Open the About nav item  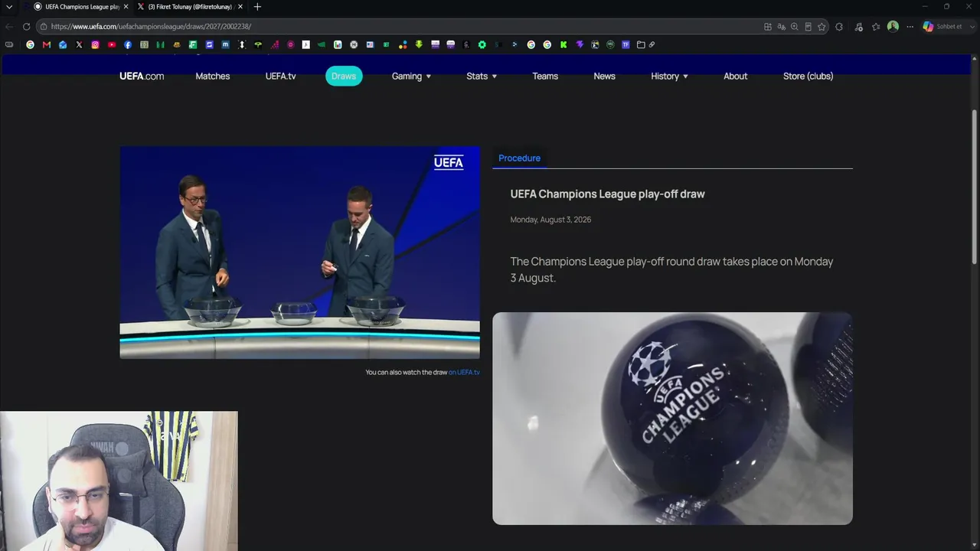point(735,76)
